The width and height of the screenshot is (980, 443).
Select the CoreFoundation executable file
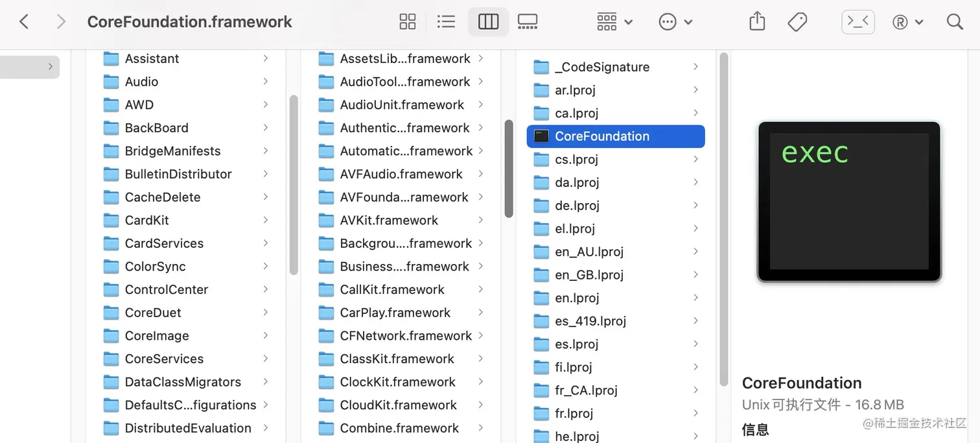coord(616,136)
